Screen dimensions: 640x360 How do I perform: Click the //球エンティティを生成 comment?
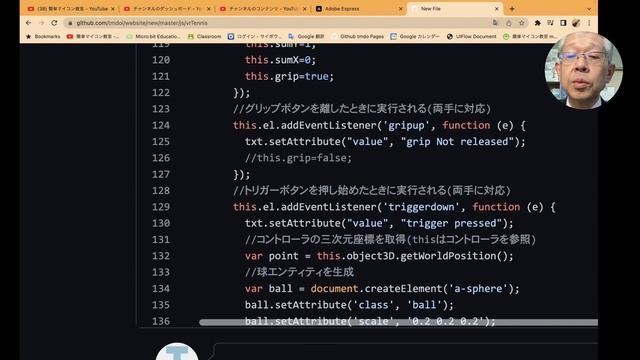click(x=299, y=272)
